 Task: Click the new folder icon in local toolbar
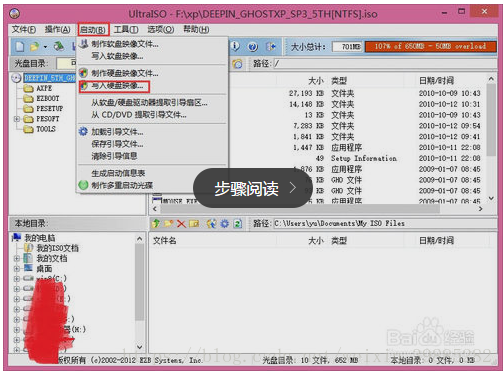click(168, 223)
